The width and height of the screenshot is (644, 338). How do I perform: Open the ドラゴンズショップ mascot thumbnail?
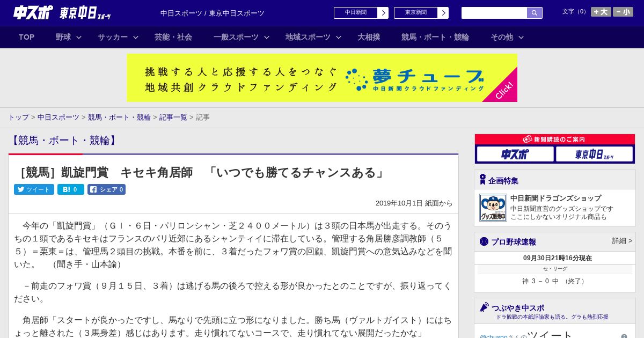(493, 208)
